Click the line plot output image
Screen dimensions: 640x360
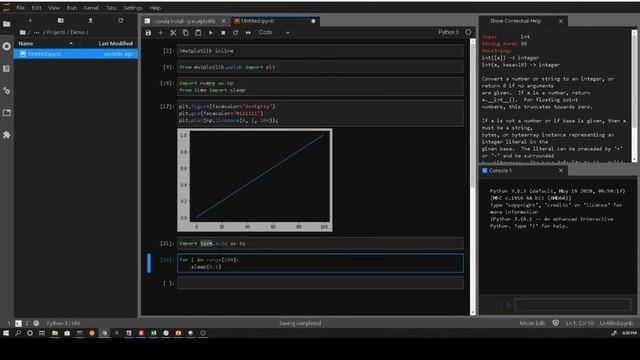tap(255, 180)
